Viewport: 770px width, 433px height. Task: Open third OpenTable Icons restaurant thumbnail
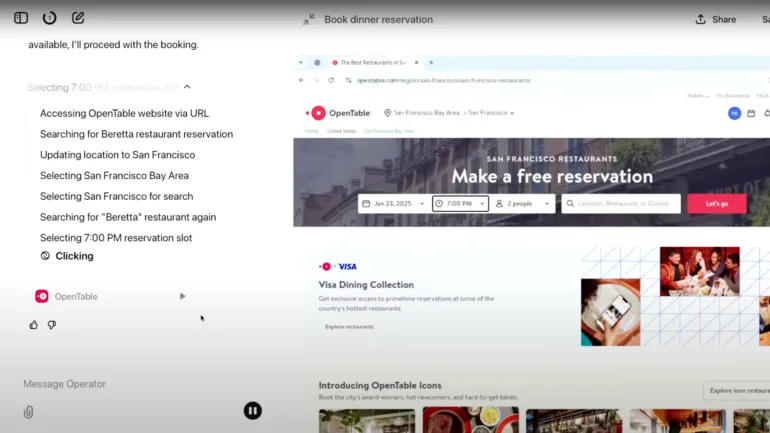point(574,421)
